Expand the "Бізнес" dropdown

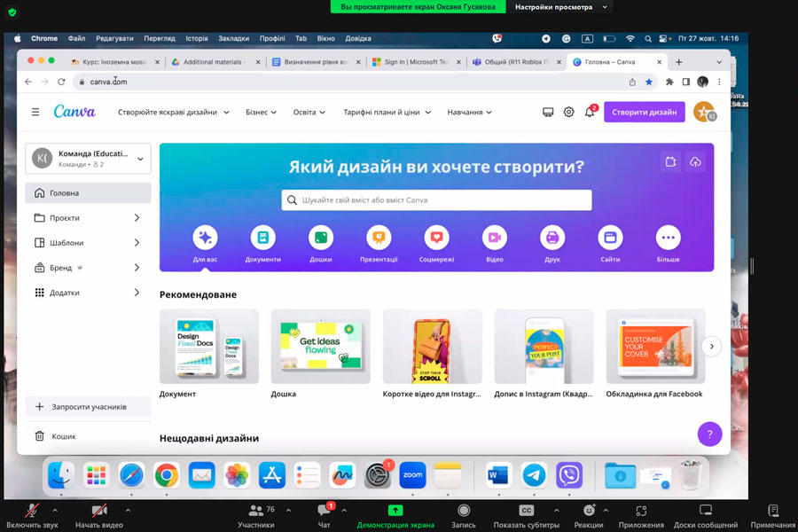[261, 112]
